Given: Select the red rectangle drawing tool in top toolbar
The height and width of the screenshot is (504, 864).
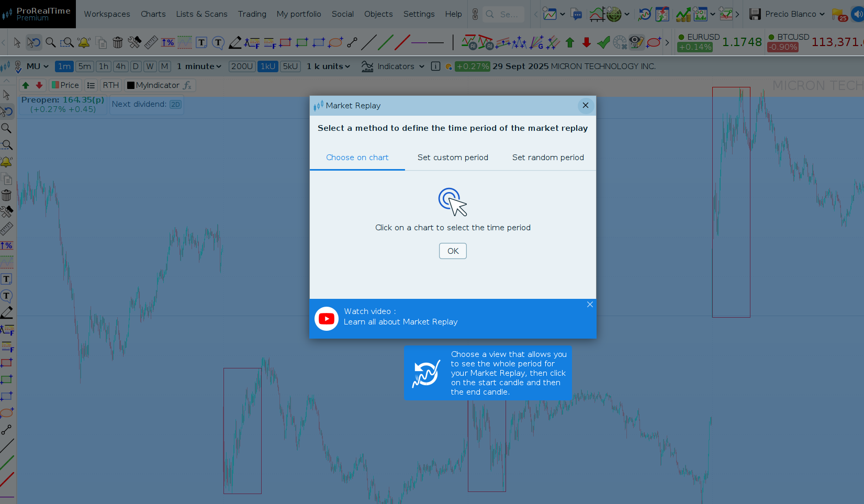Looking at the screenshot, I should [x=285, y=42].
